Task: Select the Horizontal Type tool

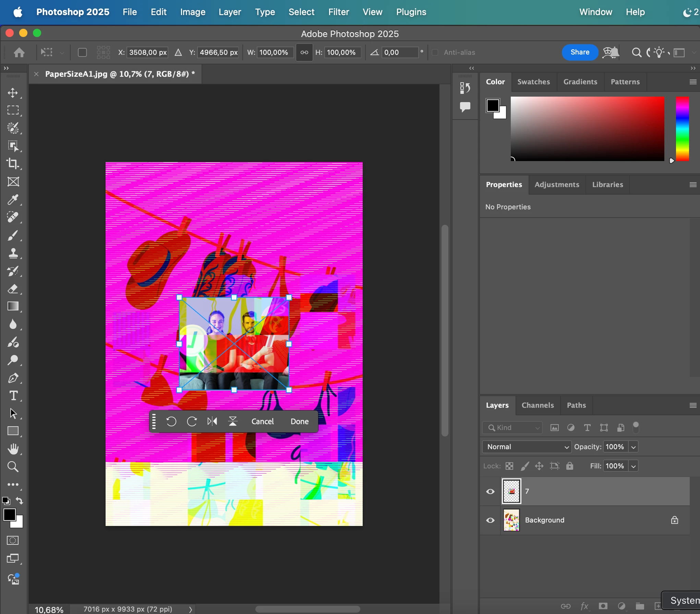Action: coord(13,396)
